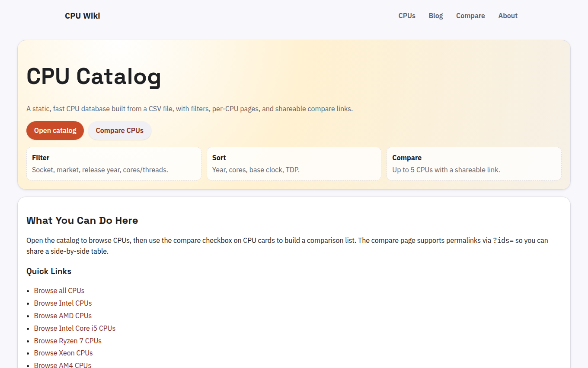
Task: Click the CPU Wiki site logo
Action: [83, 16]
